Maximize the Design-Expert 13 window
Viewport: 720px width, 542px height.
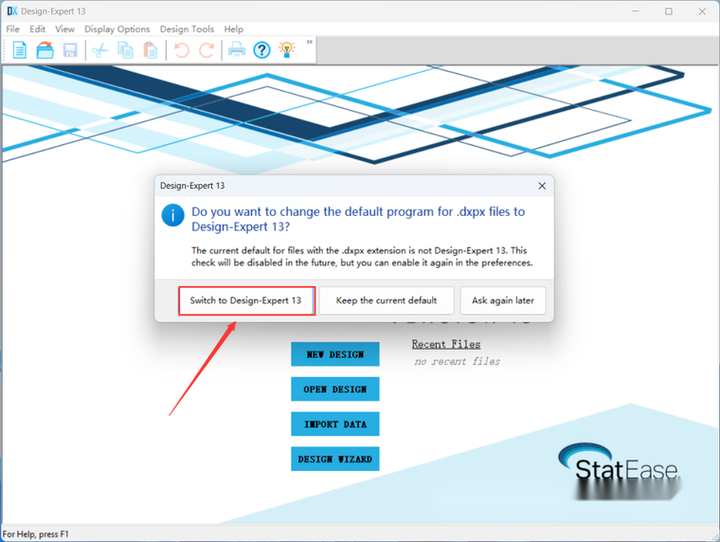coord(669,11)
